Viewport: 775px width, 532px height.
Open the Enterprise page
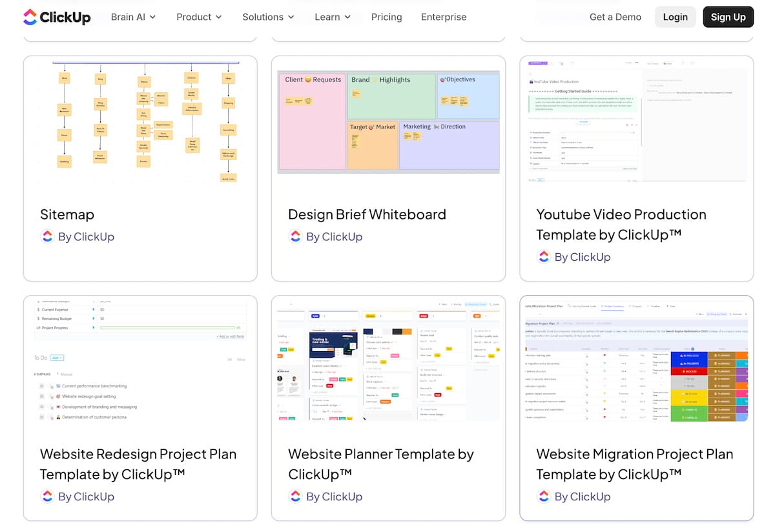tap(444, 17)
